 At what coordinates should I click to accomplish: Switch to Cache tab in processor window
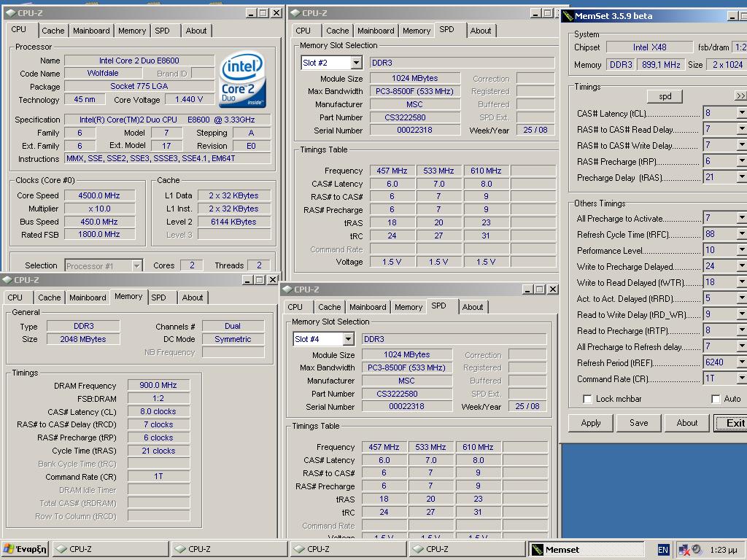pos(53,31)
